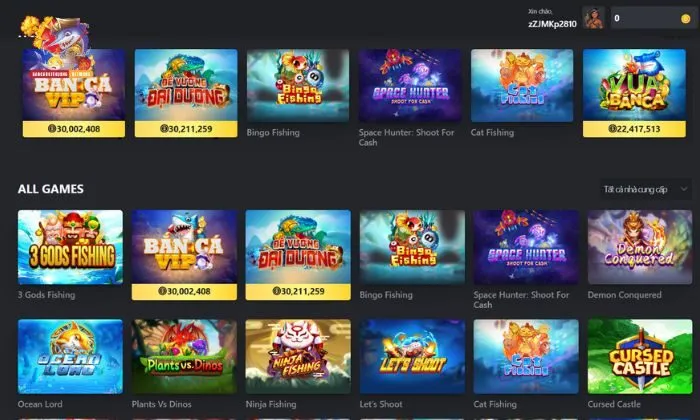Click Bắn Cá VIP jackpot 30,002,408 in All Games
Screen dimensions: 700x420
(184, 291)
